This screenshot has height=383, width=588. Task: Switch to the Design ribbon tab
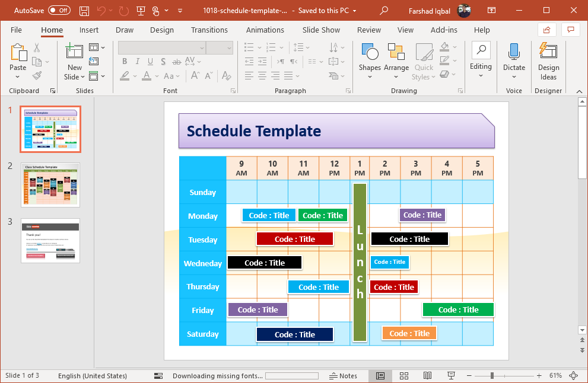click(x=162, y=30)
